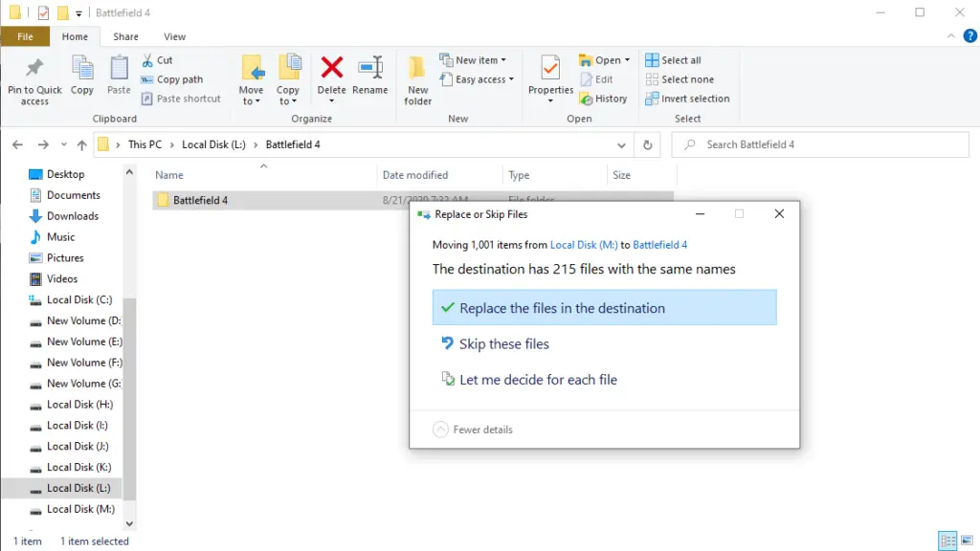Image resolution: width=980 pixels, height=551 pixels.
Task: Click the Battlefield 4 link in dialog
Action: point(660,245)
